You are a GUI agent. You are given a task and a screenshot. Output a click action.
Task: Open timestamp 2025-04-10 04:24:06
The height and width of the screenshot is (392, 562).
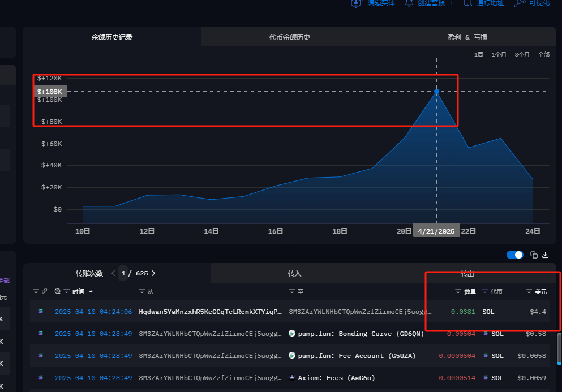[x=93, y=312]
